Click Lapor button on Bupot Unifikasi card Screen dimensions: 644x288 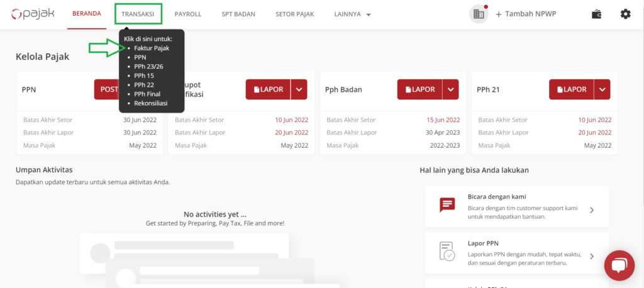268,89
